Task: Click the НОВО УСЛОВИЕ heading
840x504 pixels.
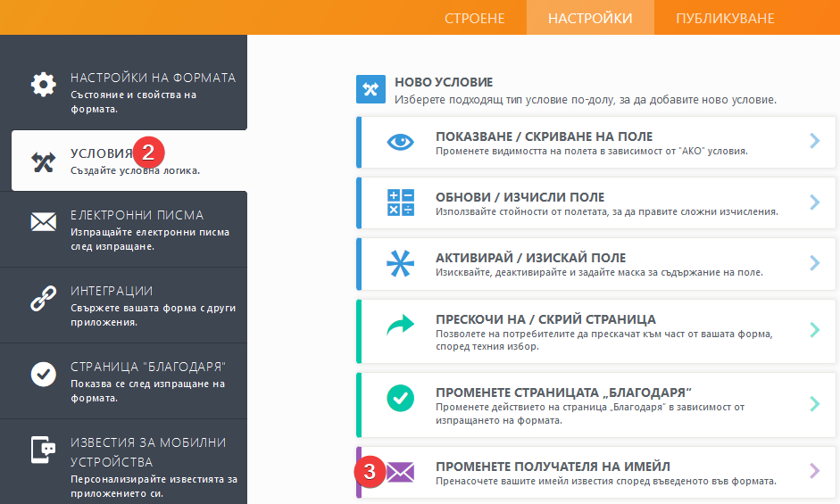Action: [444, 82]
